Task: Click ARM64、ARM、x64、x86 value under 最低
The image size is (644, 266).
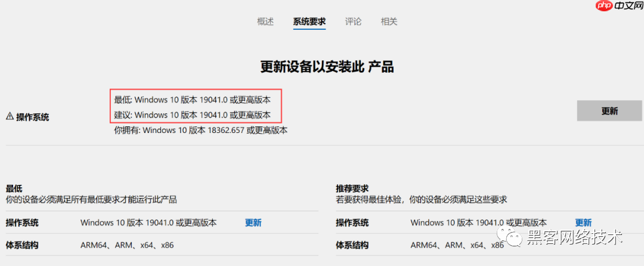Action: [127, 246]
